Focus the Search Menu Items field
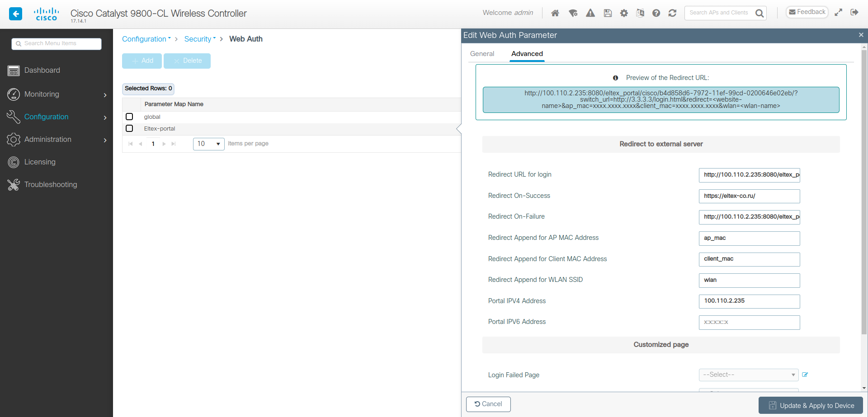 pos(57,44)
